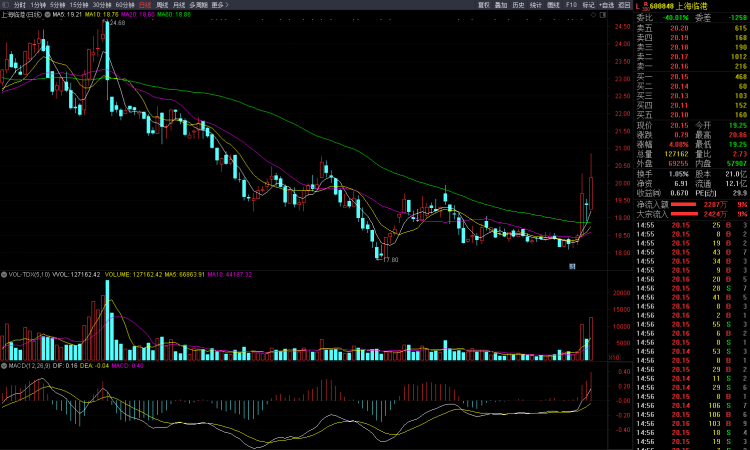Click the diamond icon atop the chart

click(x=594, y=15)
